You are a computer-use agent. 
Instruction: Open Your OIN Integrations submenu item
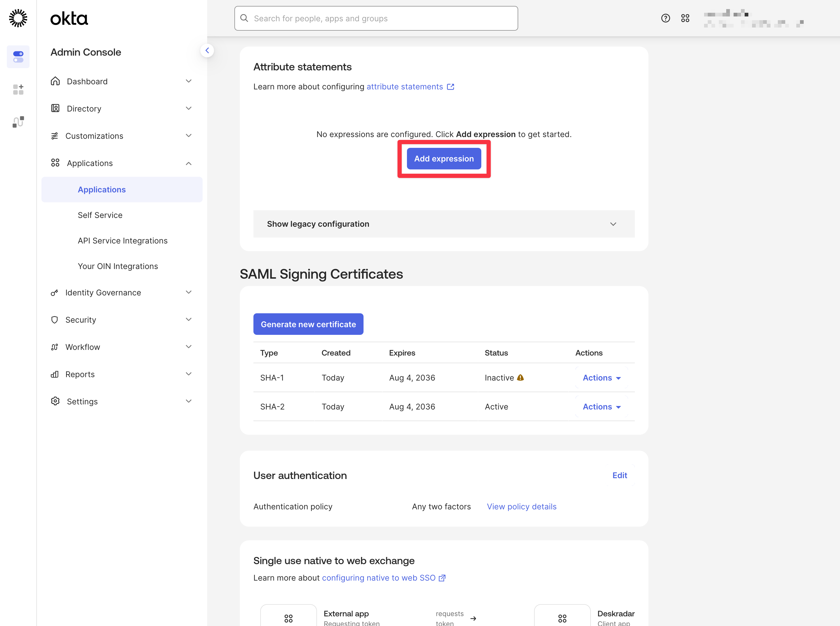coord(118,266)
